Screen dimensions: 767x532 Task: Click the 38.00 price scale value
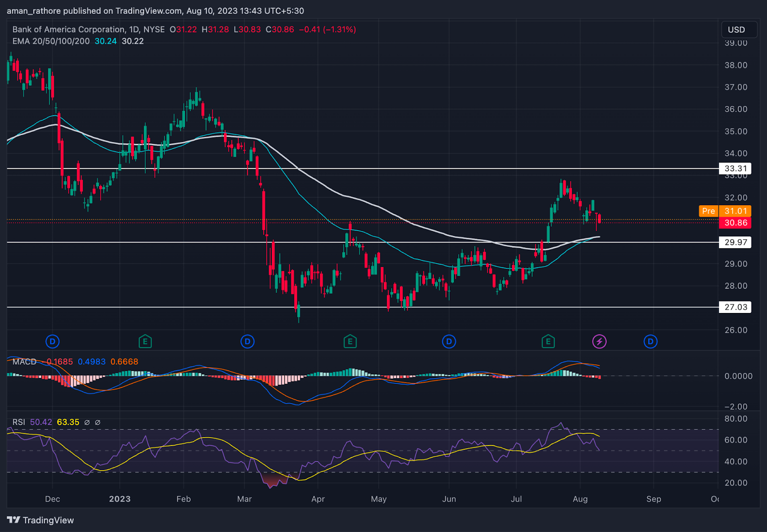click(x=736, y=65)
